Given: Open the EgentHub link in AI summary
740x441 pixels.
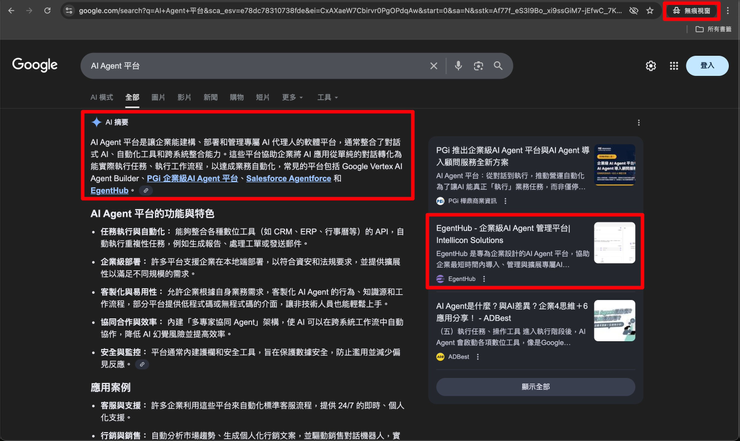Looking at the screenshot, I should tap(109, 191).
